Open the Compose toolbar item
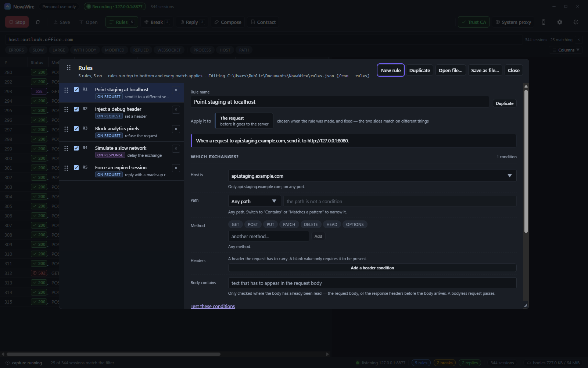 [228, 22]
